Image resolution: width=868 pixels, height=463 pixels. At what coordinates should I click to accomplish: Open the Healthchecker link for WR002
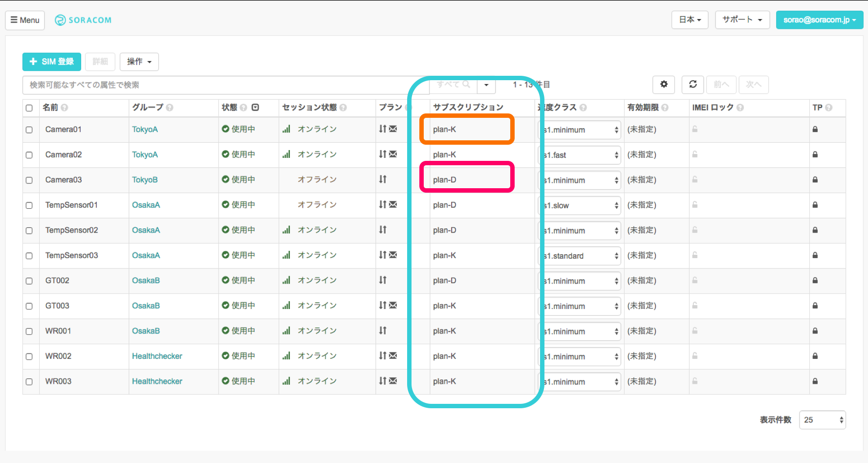157,356
